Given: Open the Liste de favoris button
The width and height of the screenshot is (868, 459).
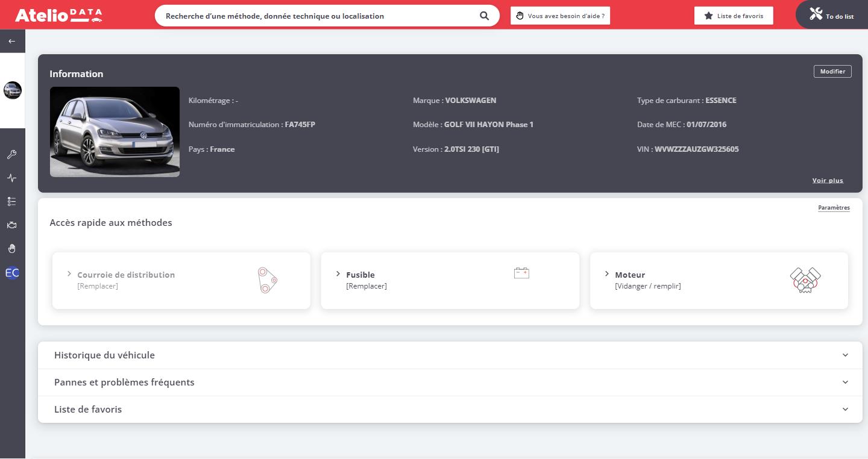Looking at the screenshot, I should (734, 16).
